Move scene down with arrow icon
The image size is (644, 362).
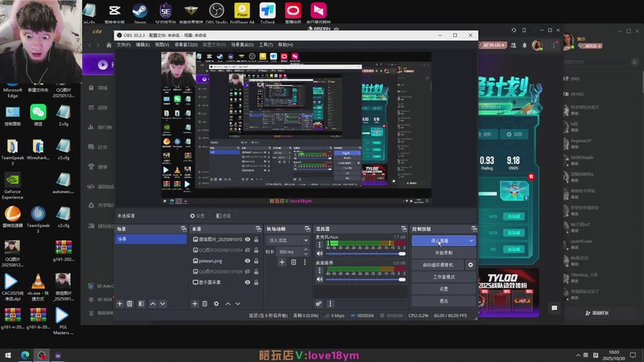[x=163, y=304]
